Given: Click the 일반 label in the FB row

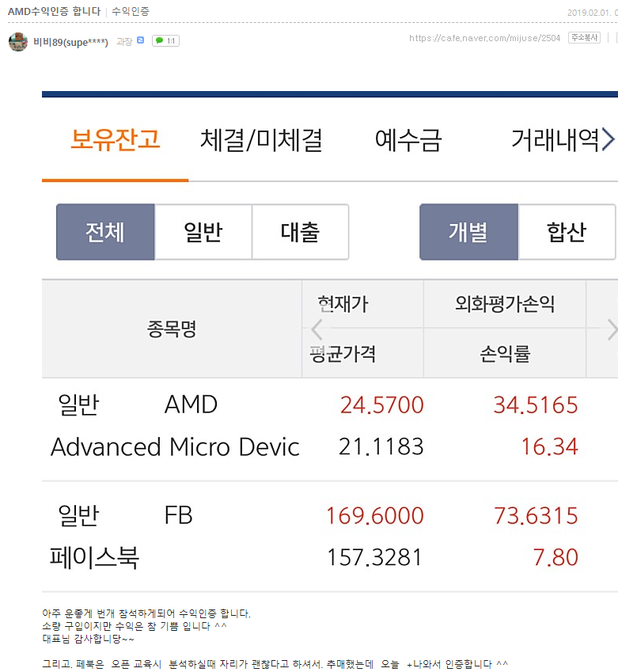Looking at the screenshot, I should coord(78,515).
